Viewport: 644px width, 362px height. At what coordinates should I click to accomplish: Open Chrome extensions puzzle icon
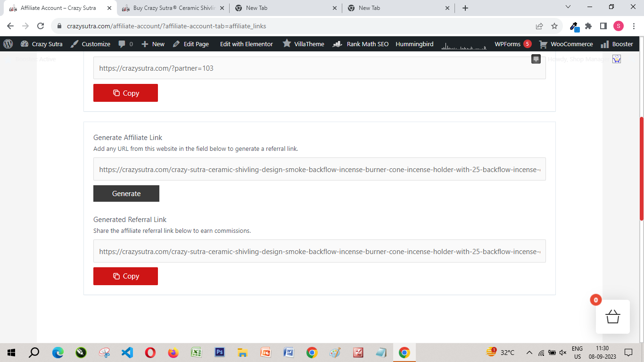588,26
